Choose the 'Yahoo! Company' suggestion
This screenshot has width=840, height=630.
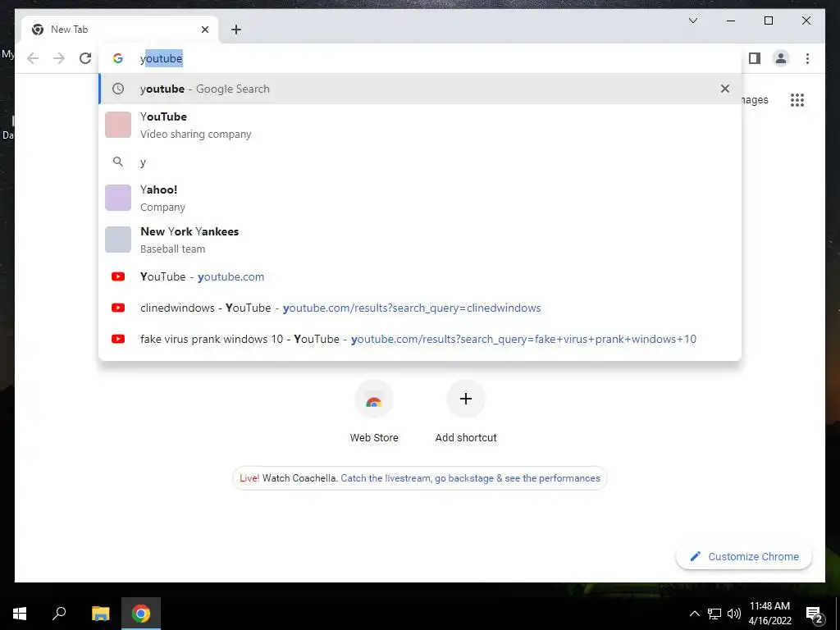[x=420, y=198]
